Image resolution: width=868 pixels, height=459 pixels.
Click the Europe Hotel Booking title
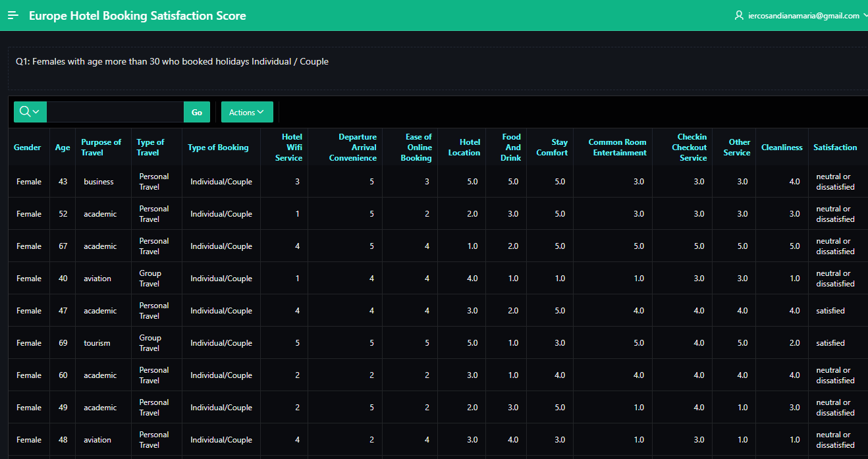pos(138,16)
